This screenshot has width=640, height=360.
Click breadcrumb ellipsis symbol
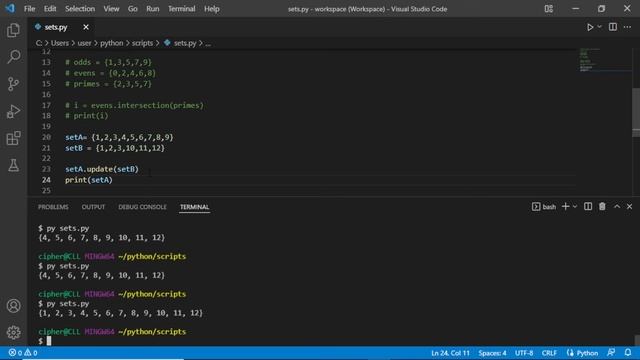pos(208,43)
